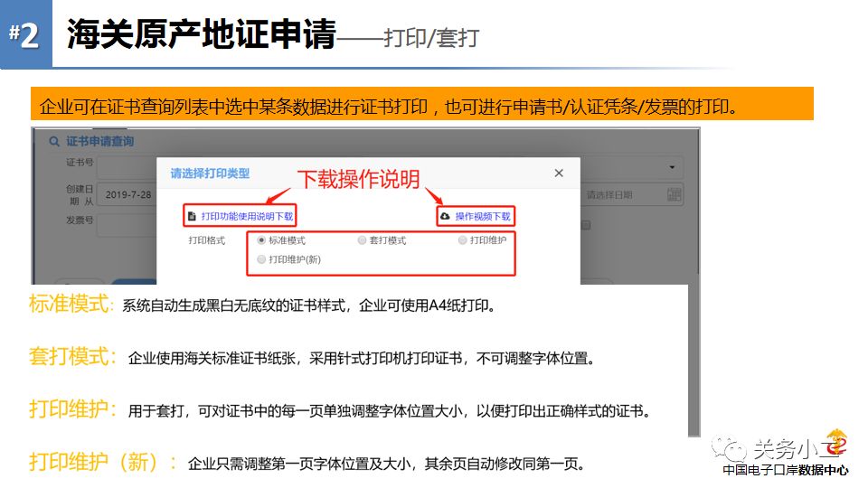The width and height of the screenshot is (868, 488).
Task: Click the 操作视频下载 link
Action: tap(483, 216)
